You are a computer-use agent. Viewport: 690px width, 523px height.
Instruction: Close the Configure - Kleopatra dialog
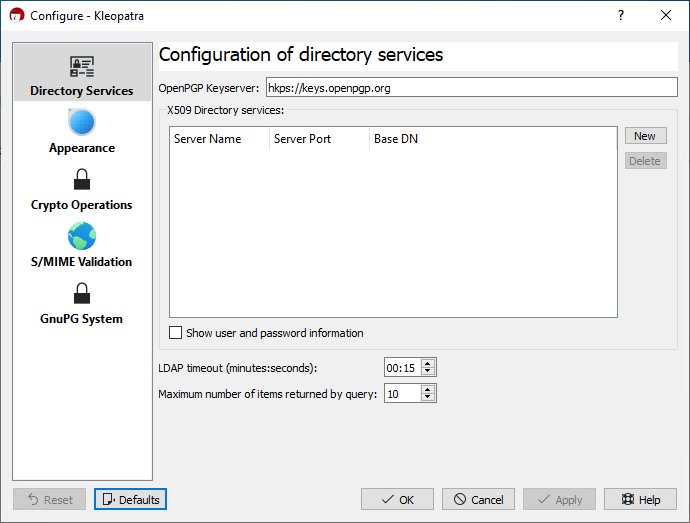666,15
